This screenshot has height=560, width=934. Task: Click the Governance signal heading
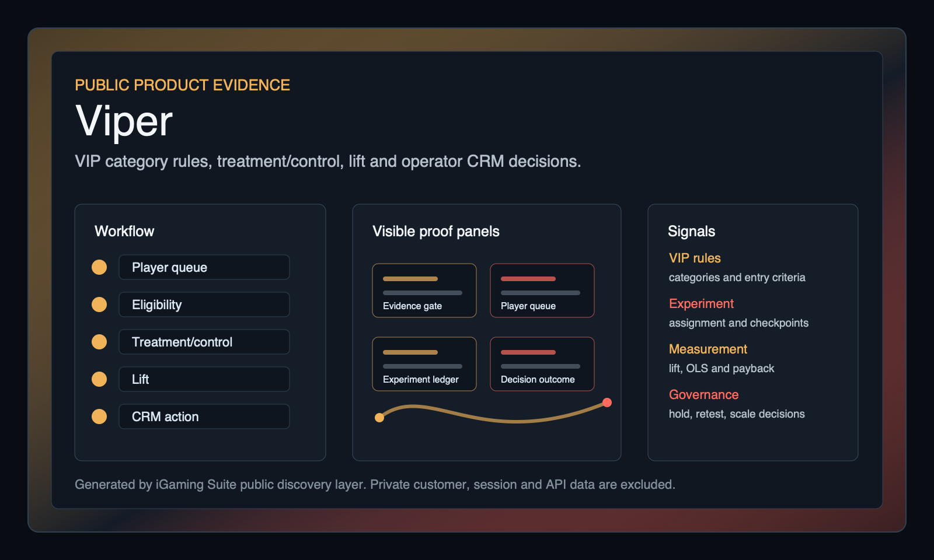click(x=703, y=394)
